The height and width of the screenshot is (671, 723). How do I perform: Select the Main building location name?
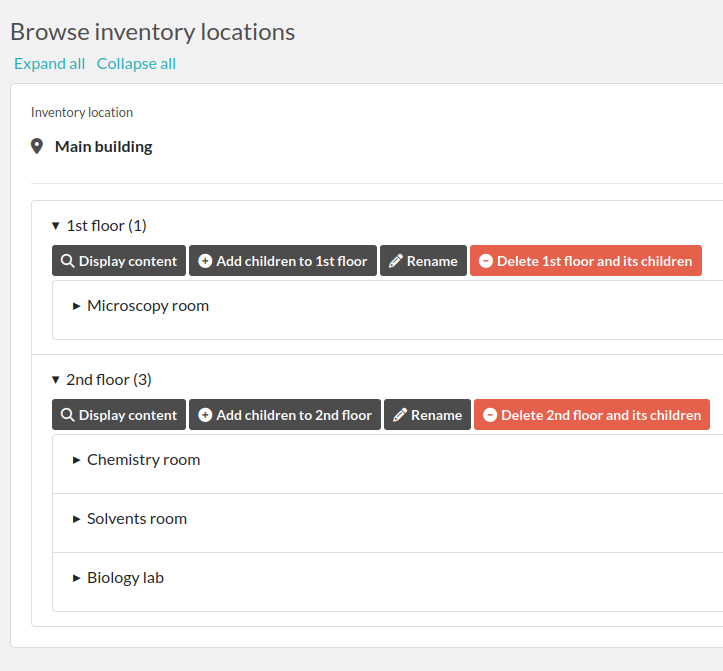[104, 147]
